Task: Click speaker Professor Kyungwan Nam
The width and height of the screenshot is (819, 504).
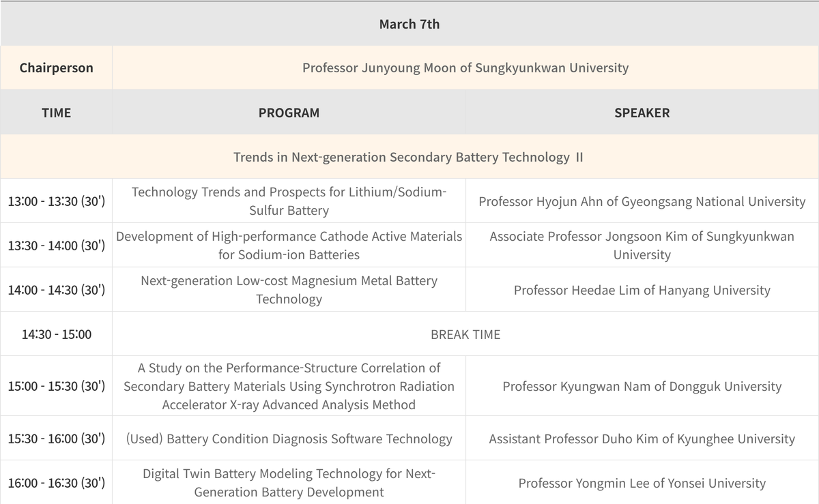Action: [x=642, y=386]
